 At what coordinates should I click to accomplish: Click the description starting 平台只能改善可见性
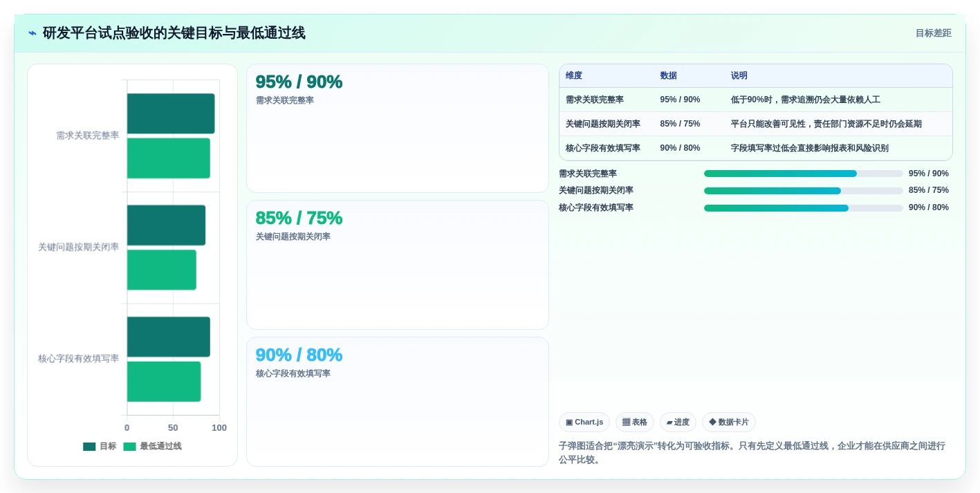(826, 124)
